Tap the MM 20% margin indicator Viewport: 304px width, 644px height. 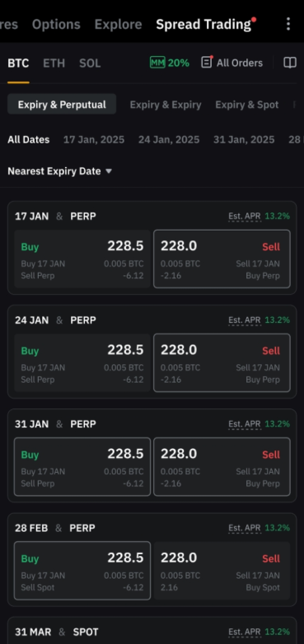pyautogui.click(x=170, y=63)
